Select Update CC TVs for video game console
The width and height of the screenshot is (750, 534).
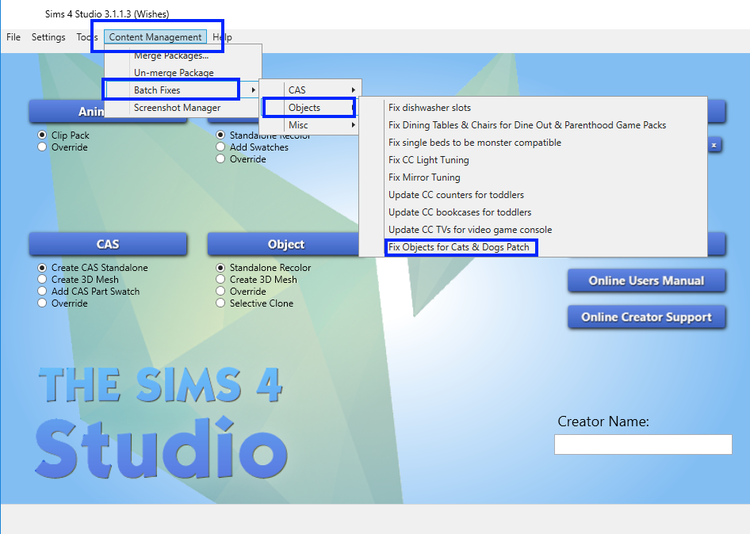(533, 230)
